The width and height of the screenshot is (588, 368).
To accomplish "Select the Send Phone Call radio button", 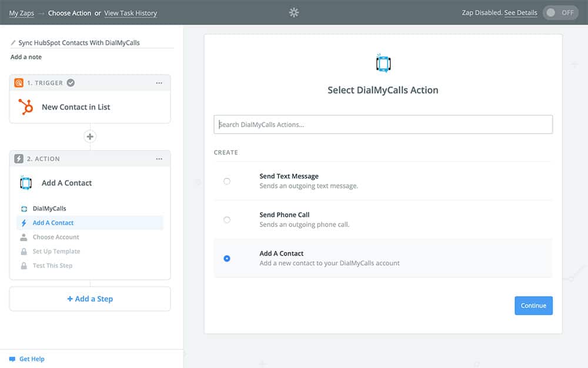I will coord(227,220).
